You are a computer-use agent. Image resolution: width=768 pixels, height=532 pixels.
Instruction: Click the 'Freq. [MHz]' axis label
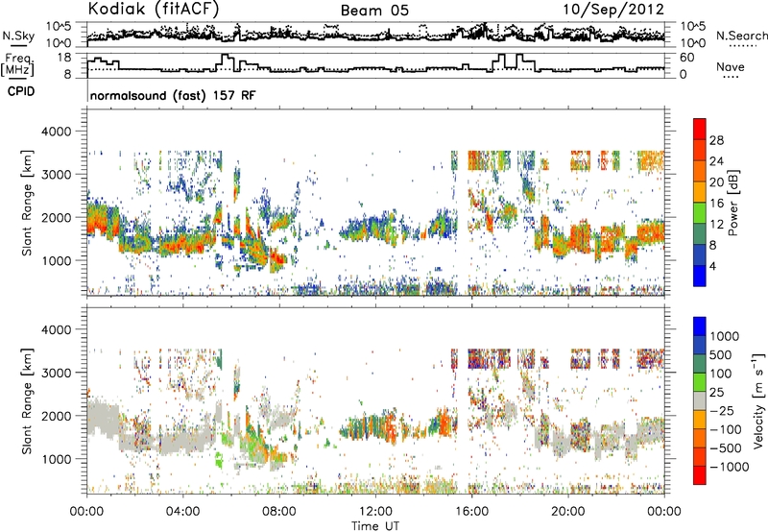(x=17, y=65)
